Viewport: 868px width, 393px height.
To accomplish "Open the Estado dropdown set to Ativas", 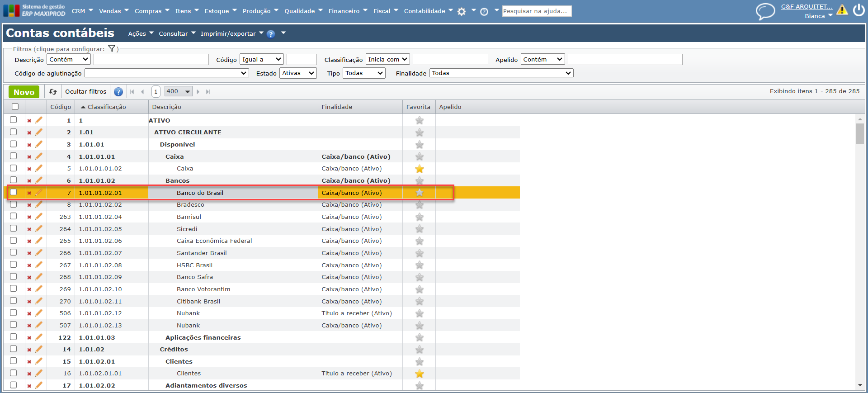I will [x=298, y=73].
